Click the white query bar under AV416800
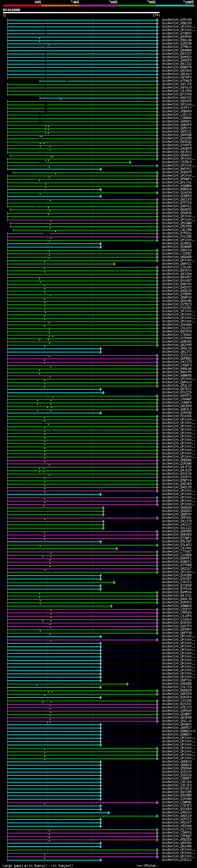This screenshot has width=197, height=868. (81, 13)
